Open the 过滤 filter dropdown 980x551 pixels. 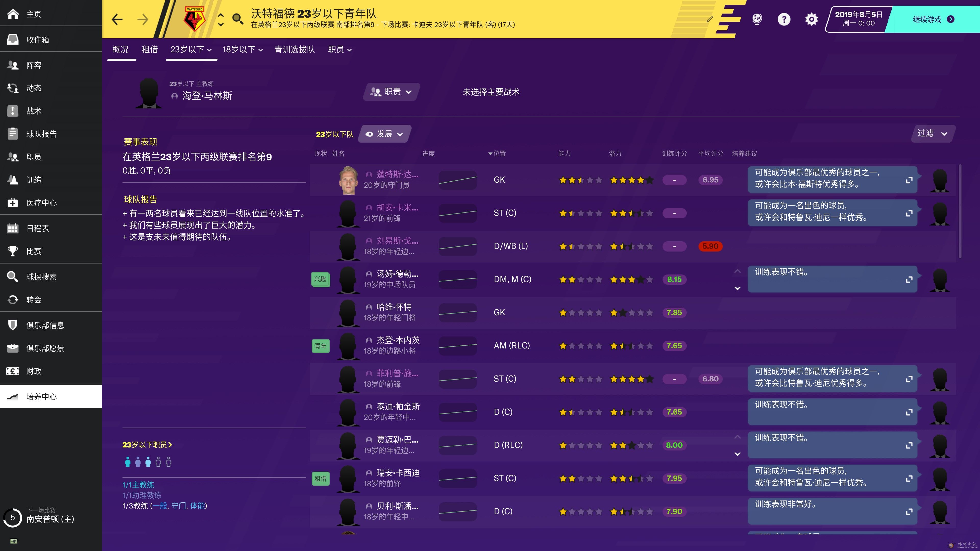[933, 133]
